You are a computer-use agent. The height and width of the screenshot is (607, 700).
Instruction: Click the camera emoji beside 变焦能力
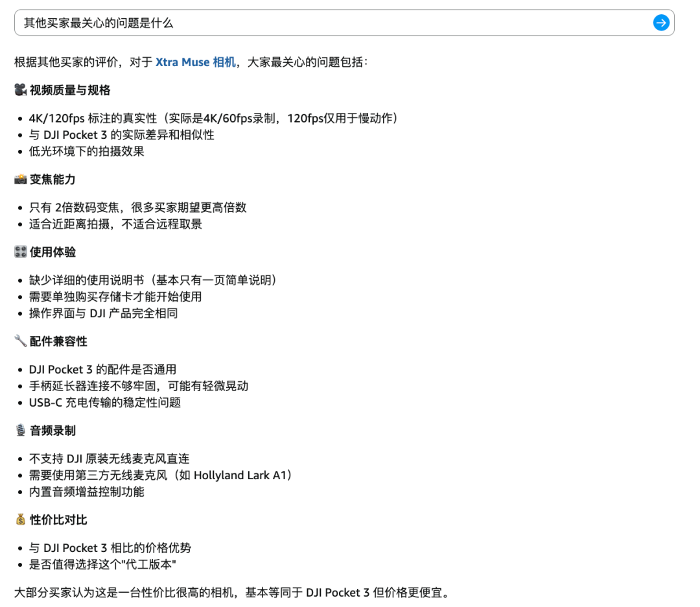[21, 179]
